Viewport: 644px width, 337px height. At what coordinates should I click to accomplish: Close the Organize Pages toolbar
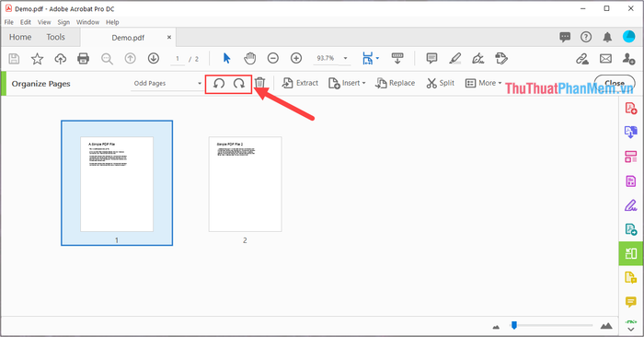615,83
